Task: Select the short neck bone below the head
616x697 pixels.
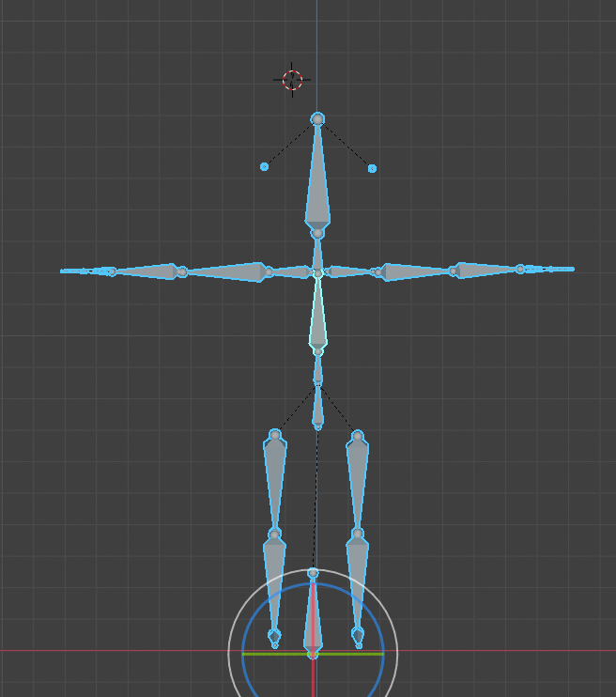Action: (x=317, y=255)
